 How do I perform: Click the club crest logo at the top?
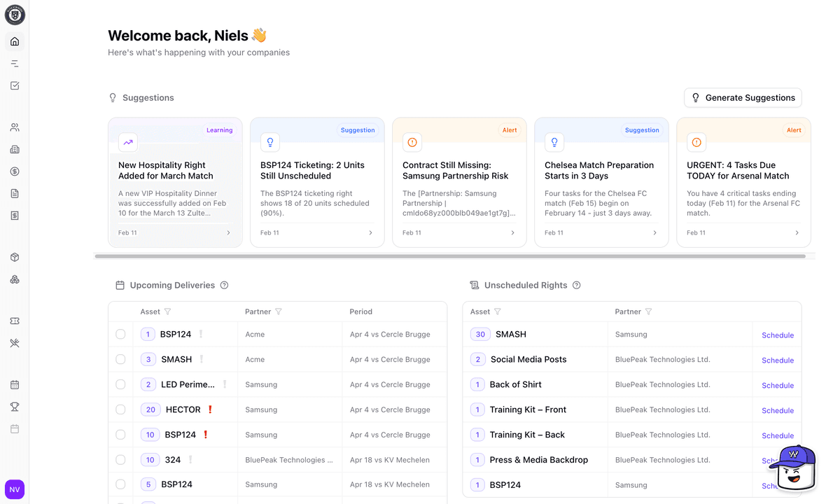(x=15, y=15)
